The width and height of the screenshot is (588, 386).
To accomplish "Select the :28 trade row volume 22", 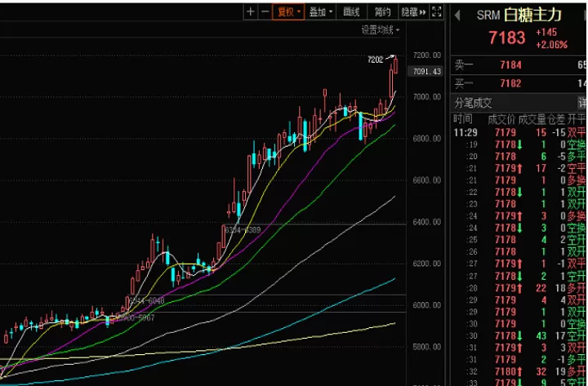I will click(541, 288).
